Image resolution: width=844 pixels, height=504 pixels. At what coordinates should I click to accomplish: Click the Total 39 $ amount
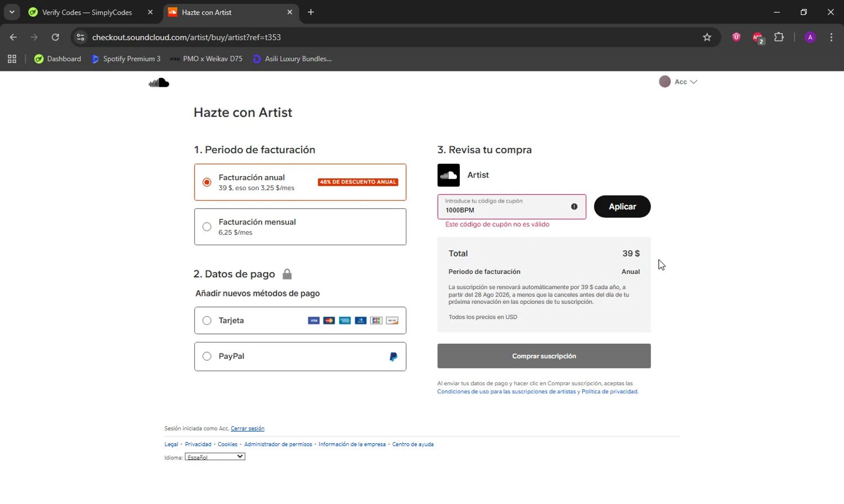click(631, 254)
